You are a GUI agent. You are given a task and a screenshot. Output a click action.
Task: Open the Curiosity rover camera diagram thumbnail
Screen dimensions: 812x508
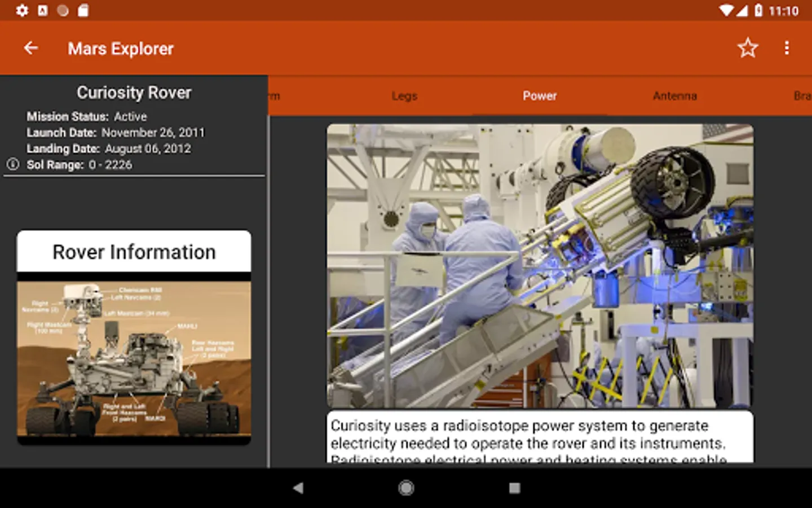[x=134, y=359]
